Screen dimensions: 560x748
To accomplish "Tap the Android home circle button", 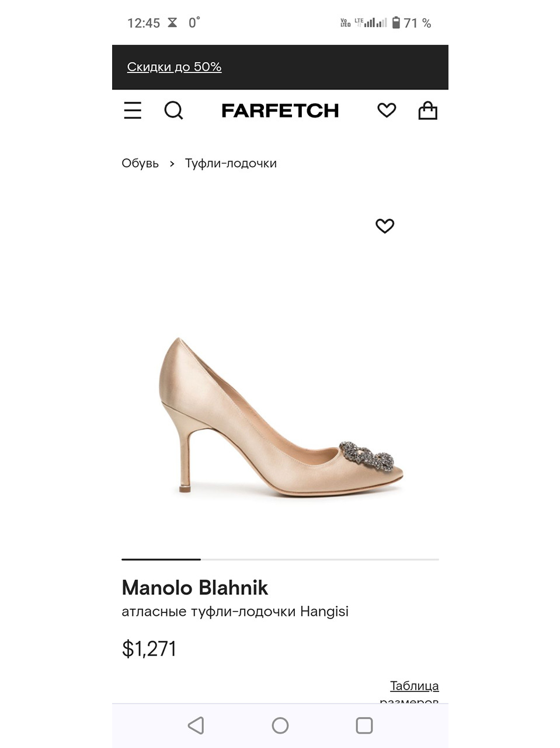I will coord(280,725).
